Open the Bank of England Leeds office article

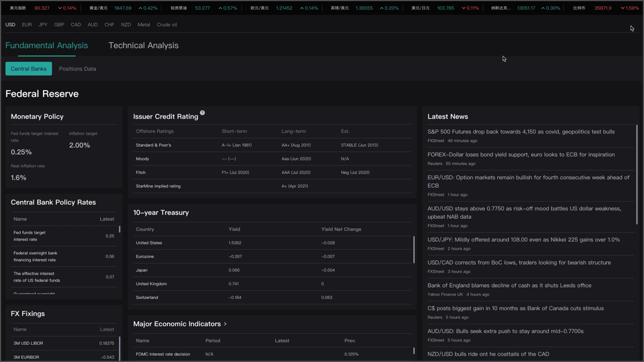tap(509, 285)
